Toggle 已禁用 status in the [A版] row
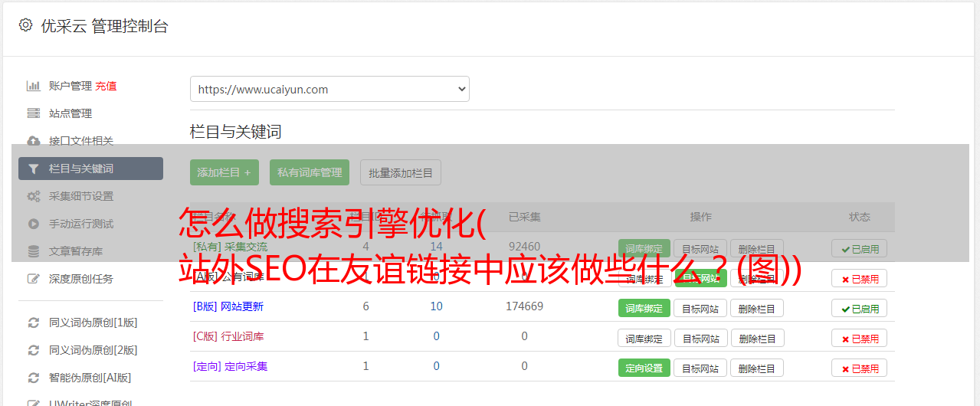This screenshot has width=980, height=406. [x=860, y=278]
